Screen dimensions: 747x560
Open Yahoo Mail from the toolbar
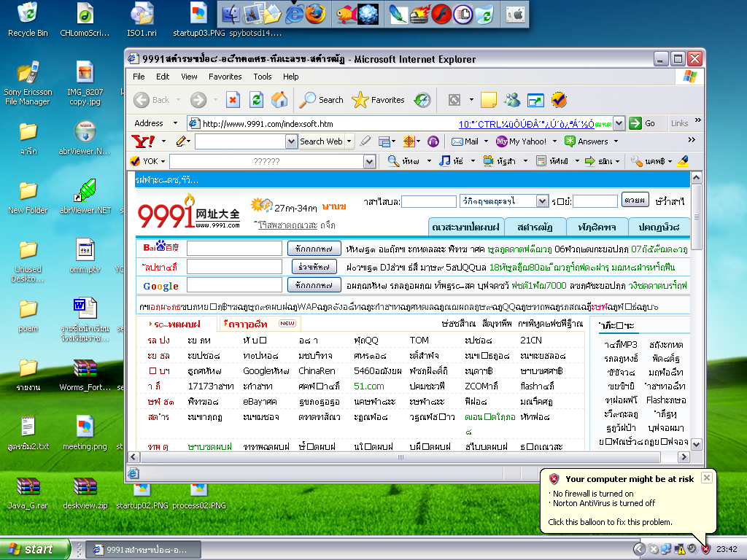(x=465, y=141)
